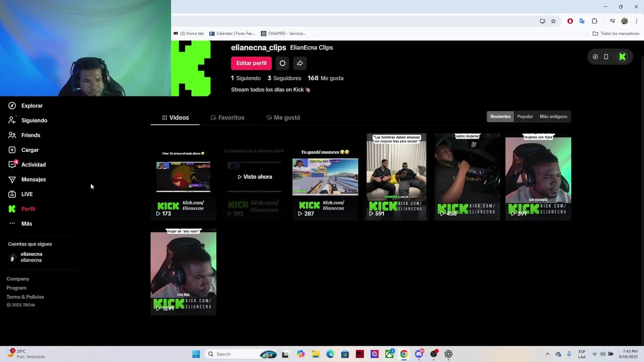Open video with 1291 views

pos(183,272)
